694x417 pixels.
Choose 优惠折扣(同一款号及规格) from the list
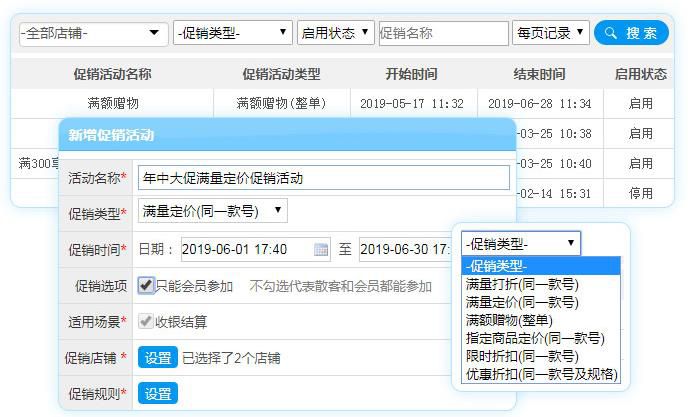[541, 374]
